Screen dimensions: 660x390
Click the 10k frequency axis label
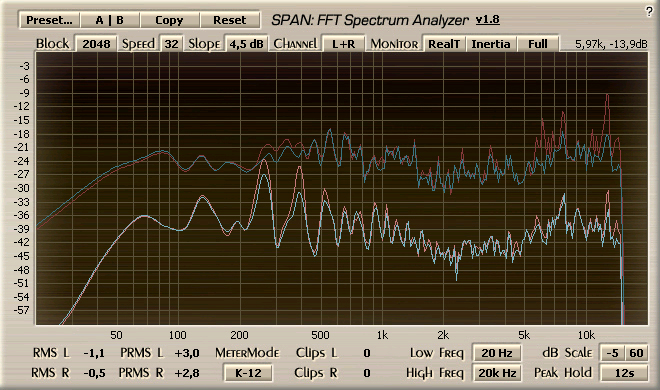586,335
